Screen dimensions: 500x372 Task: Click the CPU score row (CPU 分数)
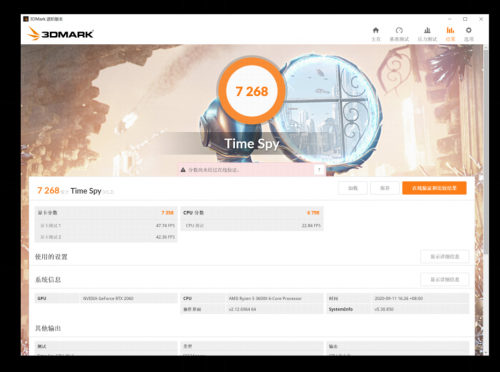point(252,213)
